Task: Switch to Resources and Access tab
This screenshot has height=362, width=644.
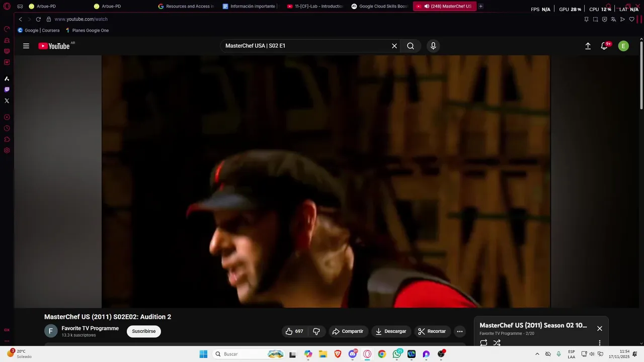Action: pos(186,7)
